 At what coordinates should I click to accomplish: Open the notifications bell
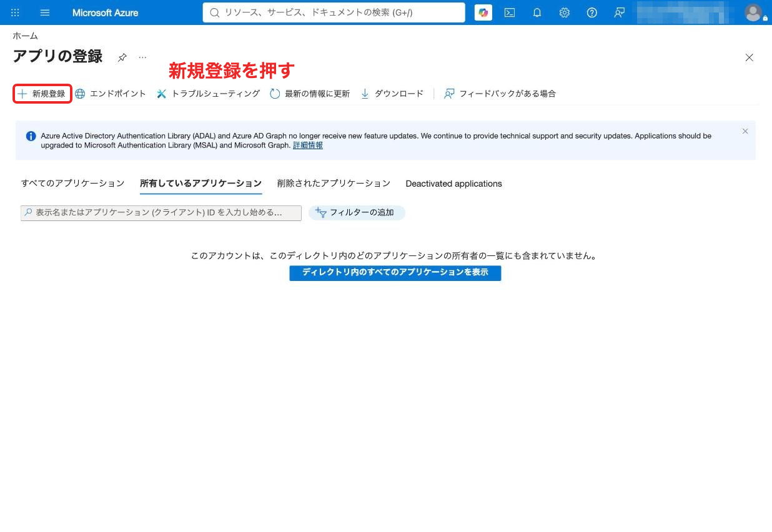(537, 12)
